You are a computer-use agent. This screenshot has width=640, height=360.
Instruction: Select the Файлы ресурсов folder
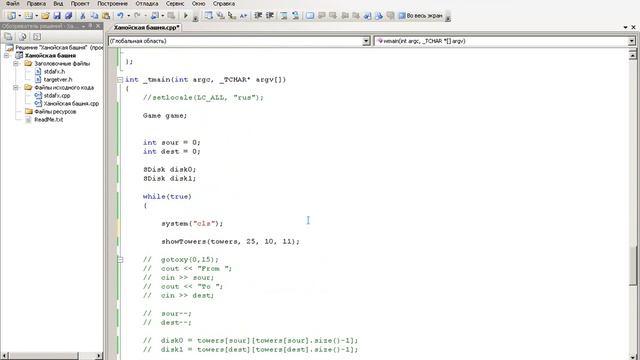(x=55, y=111)
